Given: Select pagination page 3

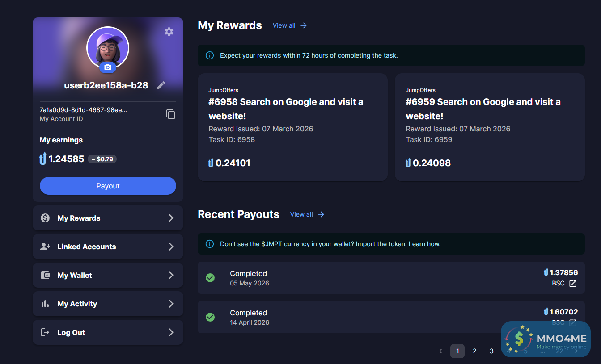Looking at the screenshot, I should point(491,351).
